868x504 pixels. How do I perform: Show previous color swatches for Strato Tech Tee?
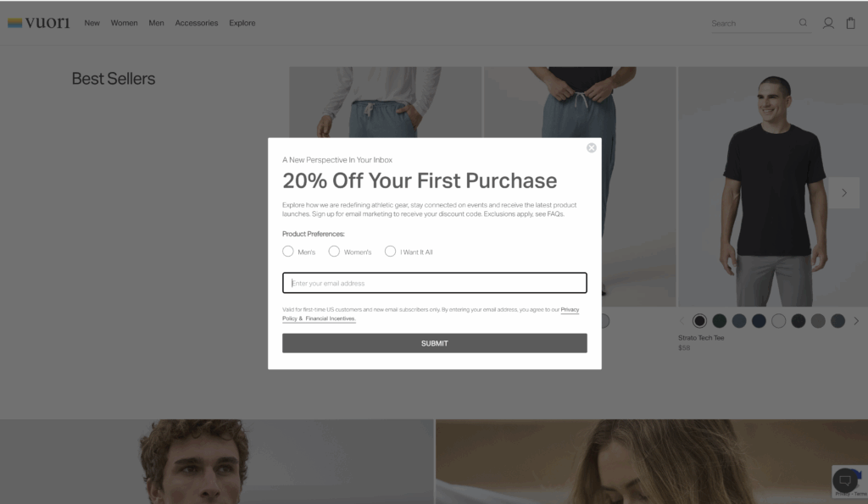pos(682,321)
